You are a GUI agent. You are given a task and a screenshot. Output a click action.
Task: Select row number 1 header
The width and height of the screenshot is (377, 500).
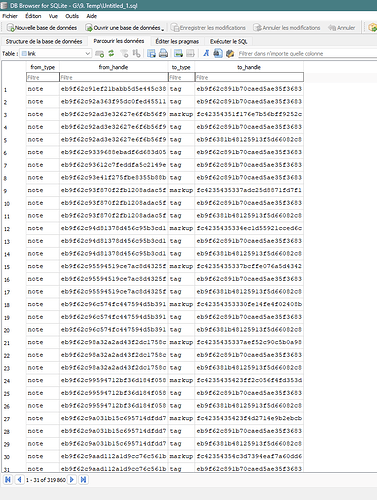pos(14,89)
